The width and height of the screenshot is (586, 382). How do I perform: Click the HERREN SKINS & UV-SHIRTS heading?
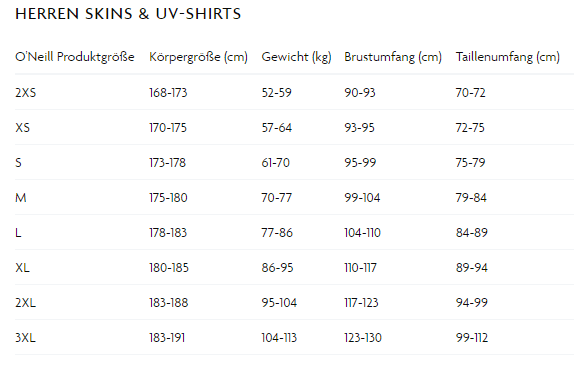(x=128, y=14)
